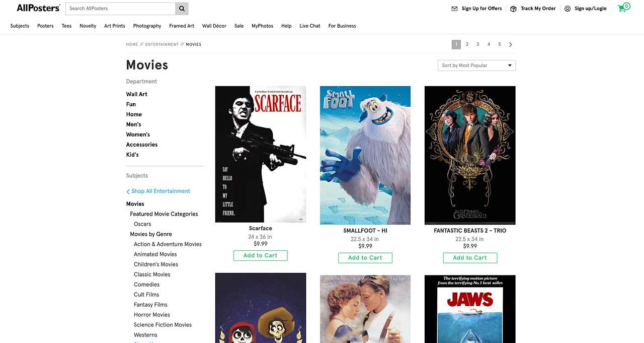The width and height of the screenshot is (644, 343).
Task: Select Kid's under Department
Action: point(132,155)
